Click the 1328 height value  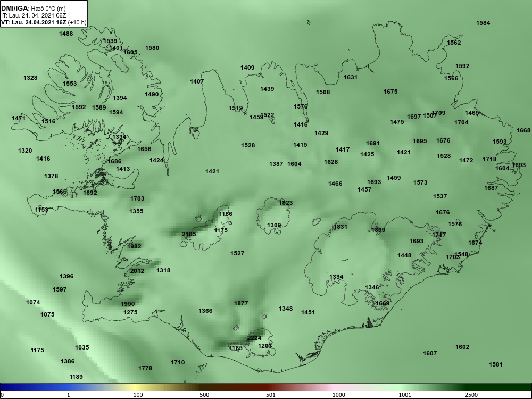pyautogui.click(x=30, y=78)
